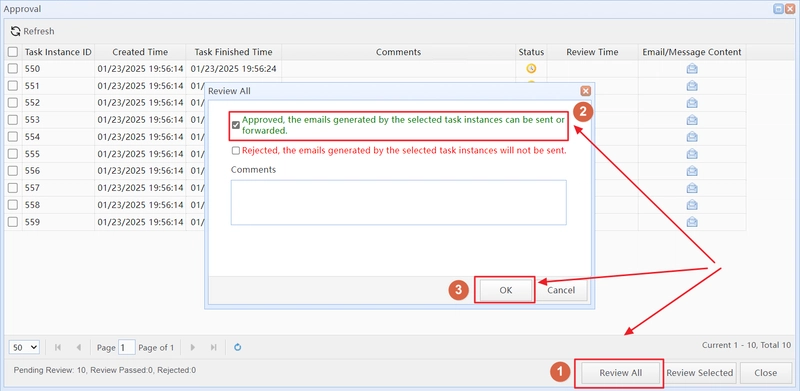Sort by Task Finished Time column header
Viewport: 800px width, 391px height.
click(x=234, y=52)
